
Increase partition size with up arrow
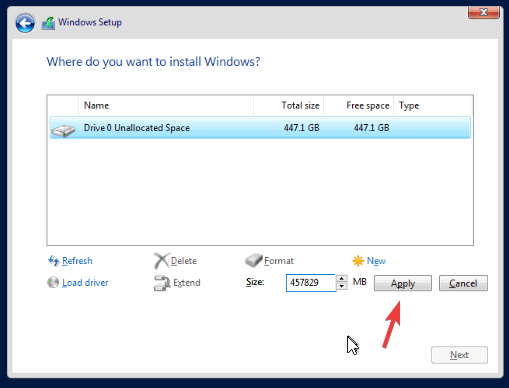click(x=342, y=279)
